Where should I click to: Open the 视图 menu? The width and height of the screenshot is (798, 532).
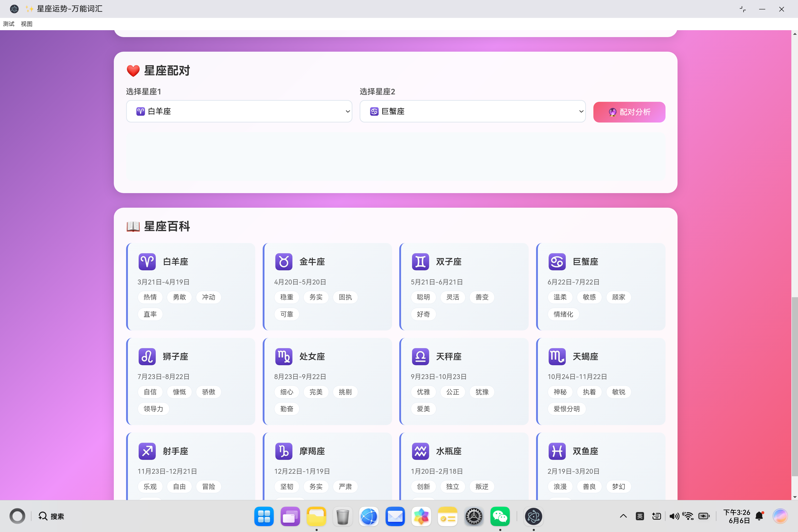click(x=26, y=24)
